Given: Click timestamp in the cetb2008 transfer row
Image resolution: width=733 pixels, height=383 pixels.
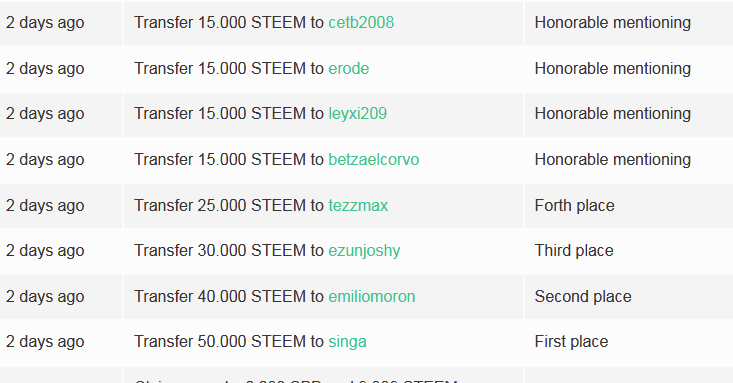Looking at the screenshot, I should tap(45, 22).
